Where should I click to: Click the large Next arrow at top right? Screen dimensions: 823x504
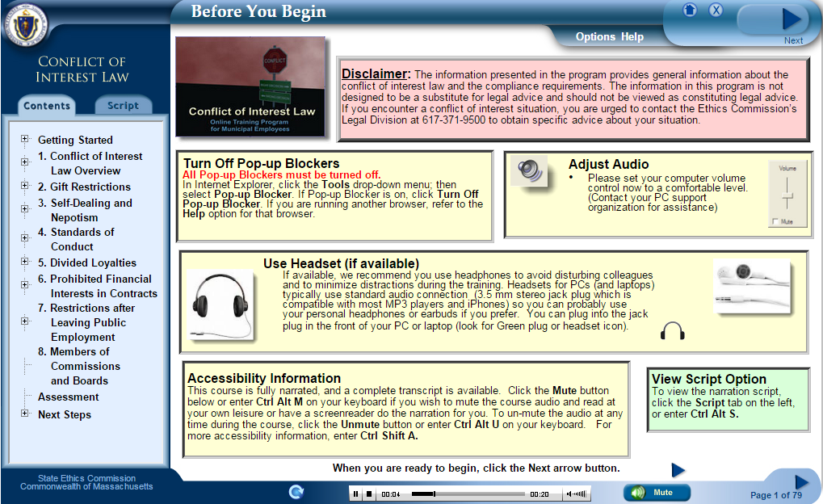click(791, 19)
